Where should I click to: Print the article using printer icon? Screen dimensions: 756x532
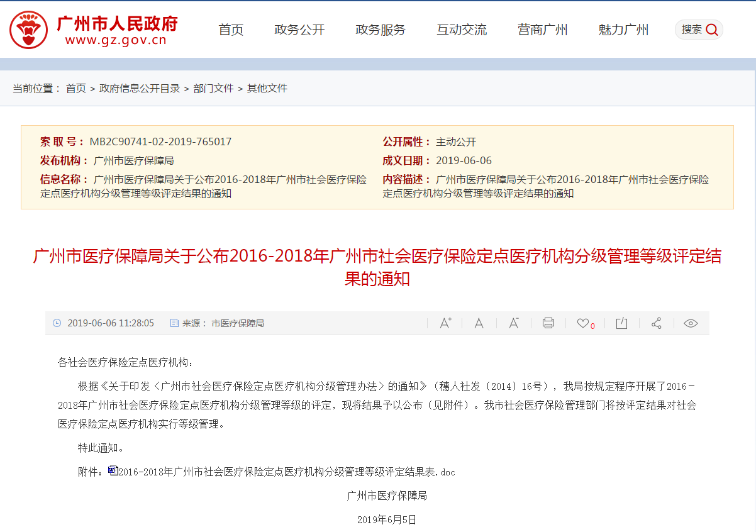point(548,323)
